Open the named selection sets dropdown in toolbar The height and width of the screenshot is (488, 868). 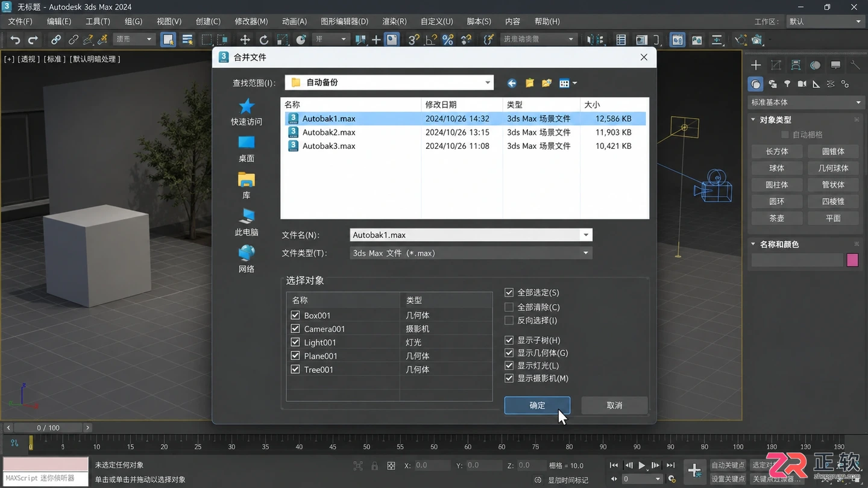(539, 39)
